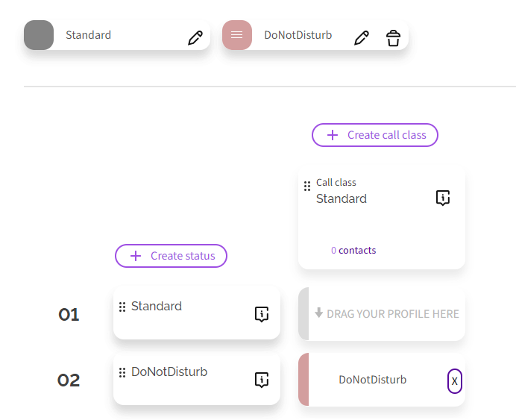Click drag handle on Standard status row

point(122,307)
